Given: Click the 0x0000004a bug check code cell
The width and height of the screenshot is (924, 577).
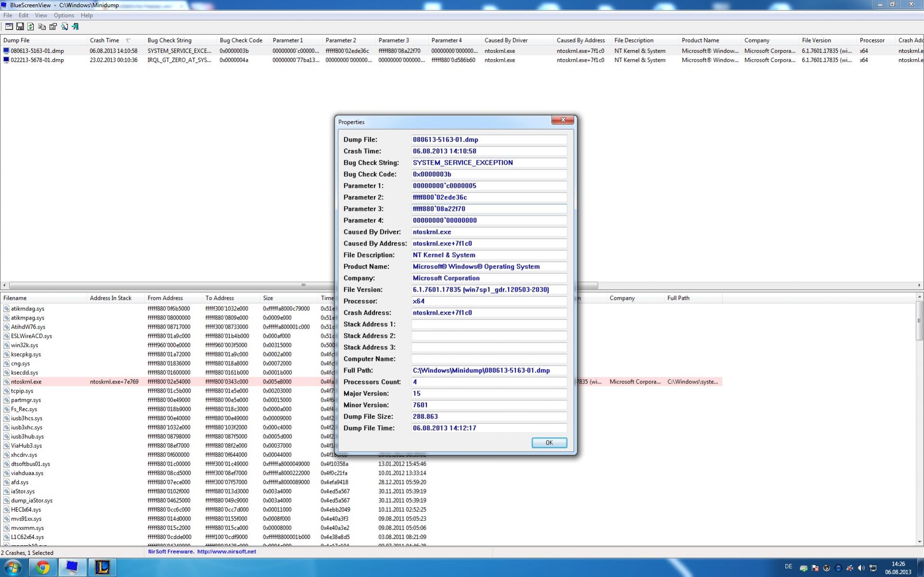Looking at the screenshot, I should point(234,60).
